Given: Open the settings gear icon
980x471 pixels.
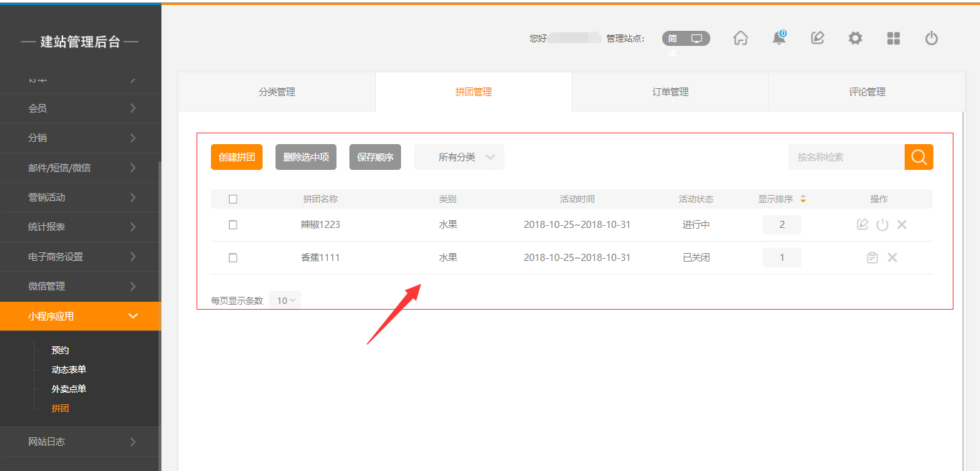Looking at the screenshot, I should (855, 39).
